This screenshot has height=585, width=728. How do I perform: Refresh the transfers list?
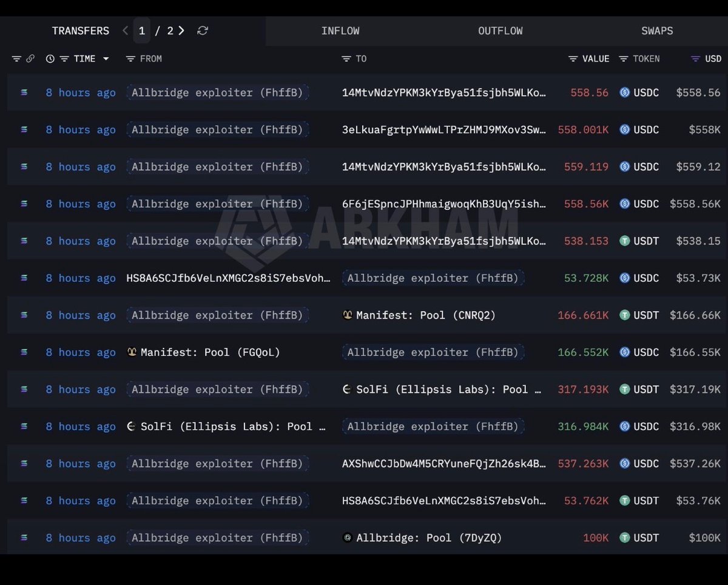tap(203, 30)
